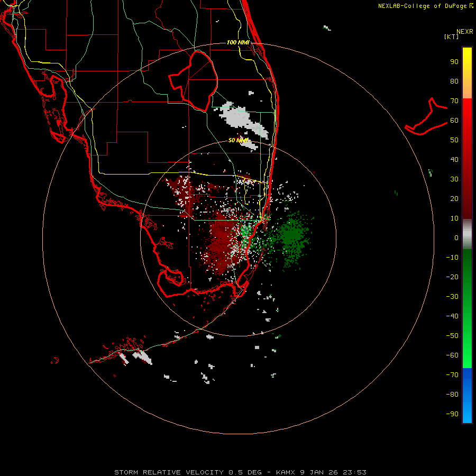Click the [KT] units label
Viewport: 476px width, 476px height.
click(x=452, y=36)
